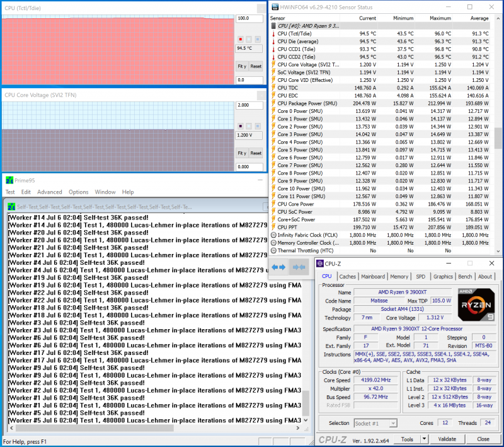Viewport: 504px width, 447px height.
Task: Open the Advanced menu in Prime95
Action: click(50, 192)
